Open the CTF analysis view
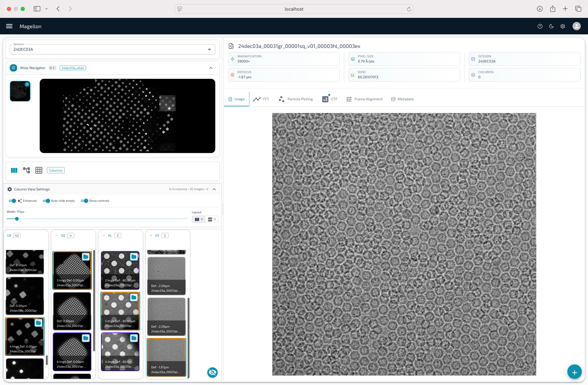Screen dimensions: 588x385 [x=330, y=99]
